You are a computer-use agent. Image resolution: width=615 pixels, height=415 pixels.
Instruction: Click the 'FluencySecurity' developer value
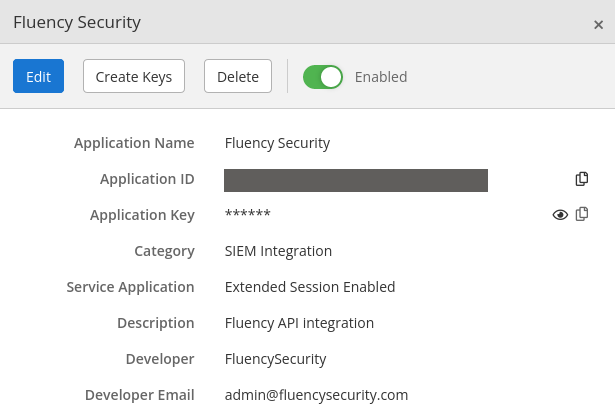[275, 359]
